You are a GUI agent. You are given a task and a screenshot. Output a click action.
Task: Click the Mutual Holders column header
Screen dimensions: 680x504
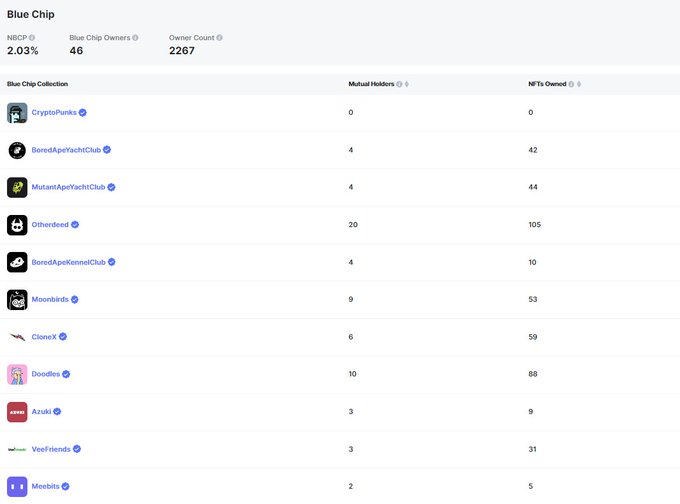pyautogui.click(x=371, y=84)
